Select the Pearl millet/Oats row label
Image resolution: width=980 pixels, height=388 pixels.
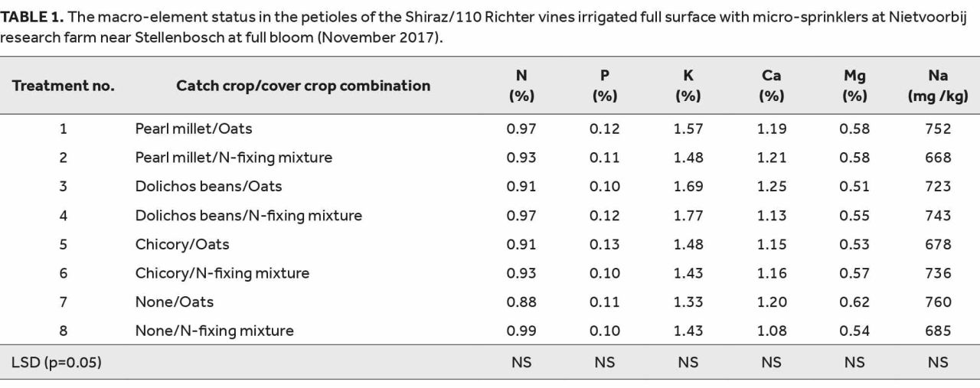point(194,129)
